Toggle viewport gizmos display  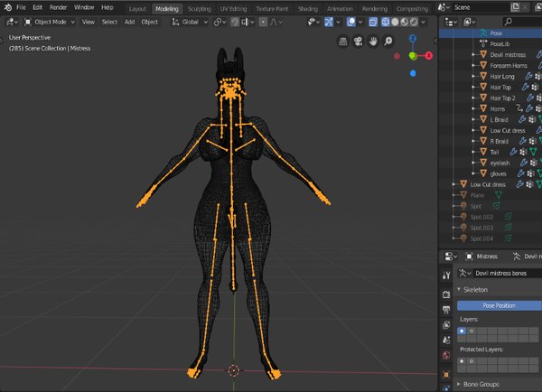click(329, 22)
